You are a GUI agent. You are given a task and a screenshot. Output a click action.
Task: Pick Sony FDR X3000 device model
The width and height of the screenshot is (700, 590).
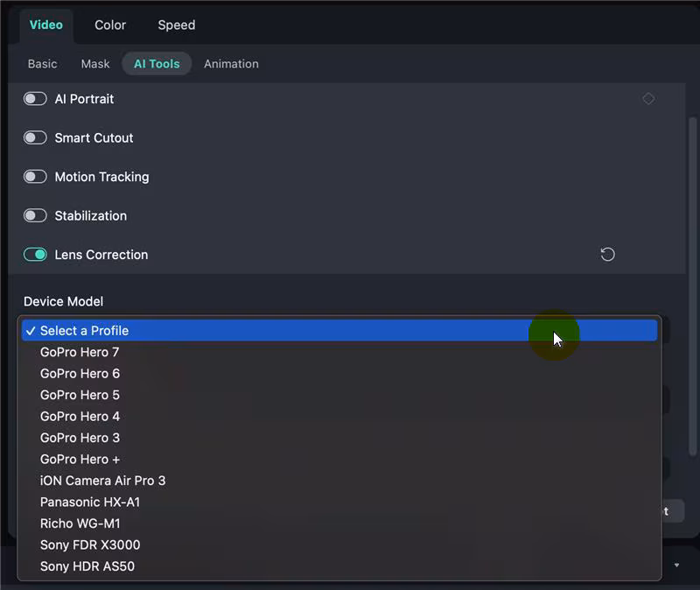coord(339,544)
